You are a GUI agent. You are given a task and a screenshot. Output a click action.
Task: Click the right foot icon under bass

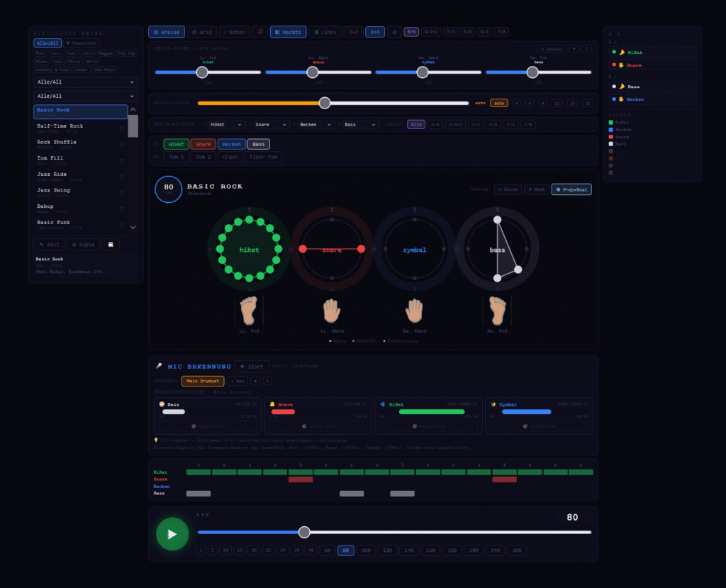(x=496, y=310)
